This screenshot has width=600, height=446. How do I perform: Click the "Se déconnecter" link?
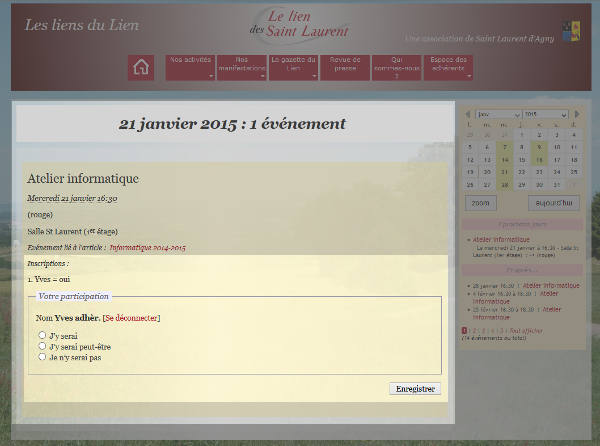pyautogui.click(x=131, y=318)
